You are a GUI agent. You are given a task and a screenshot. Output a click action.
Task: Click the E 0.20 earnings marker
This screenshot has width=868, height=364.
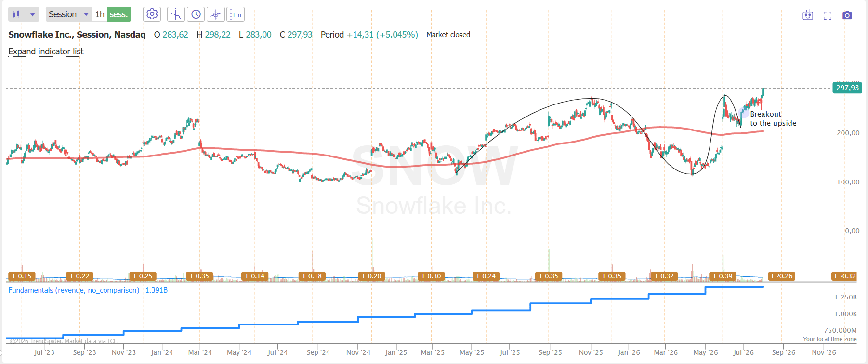pyautogui.click(x=371, y=276)
